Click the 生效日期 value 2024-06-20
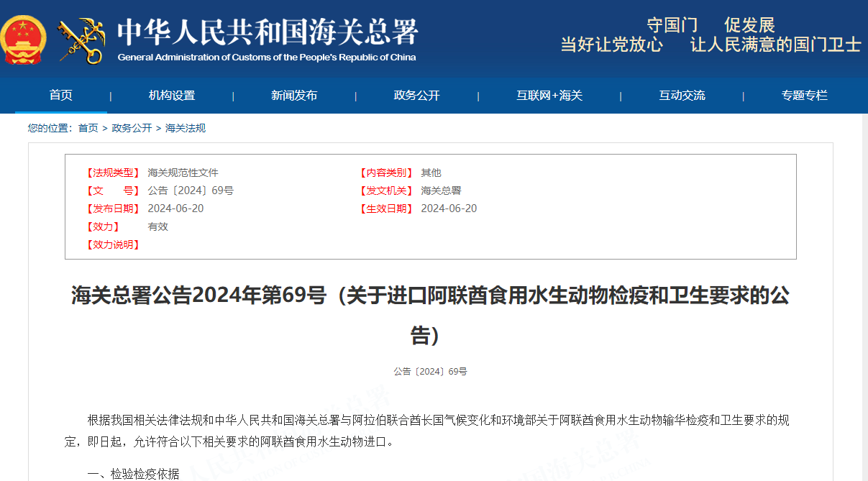Viewport: 868px width, 481px height. click(x=449, y=209)
